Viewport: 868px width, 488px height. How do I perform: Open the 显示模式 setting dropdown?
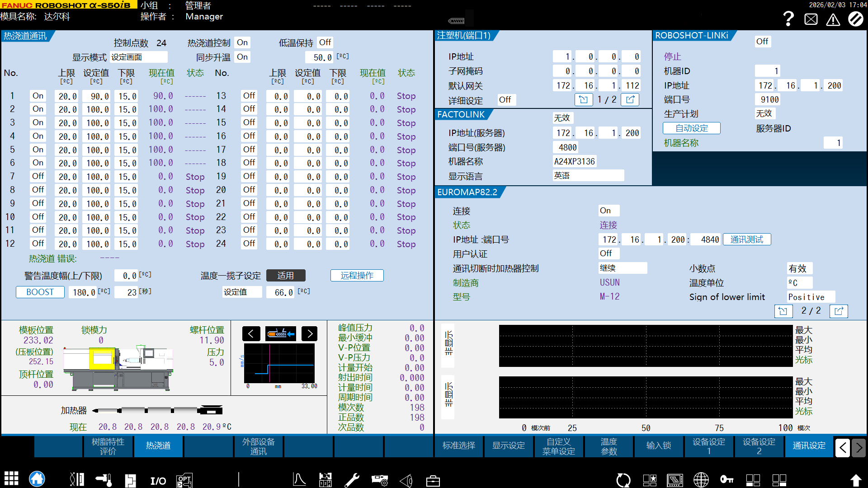[139, 57]
